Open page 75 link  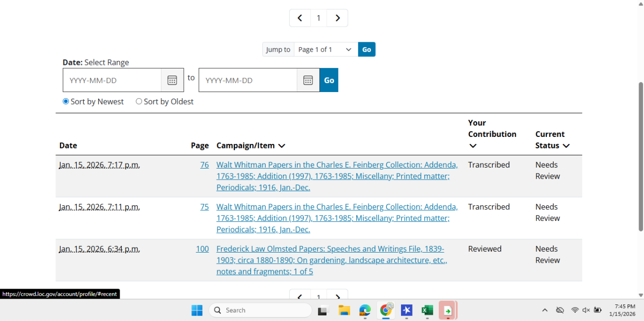click(204, 207)
